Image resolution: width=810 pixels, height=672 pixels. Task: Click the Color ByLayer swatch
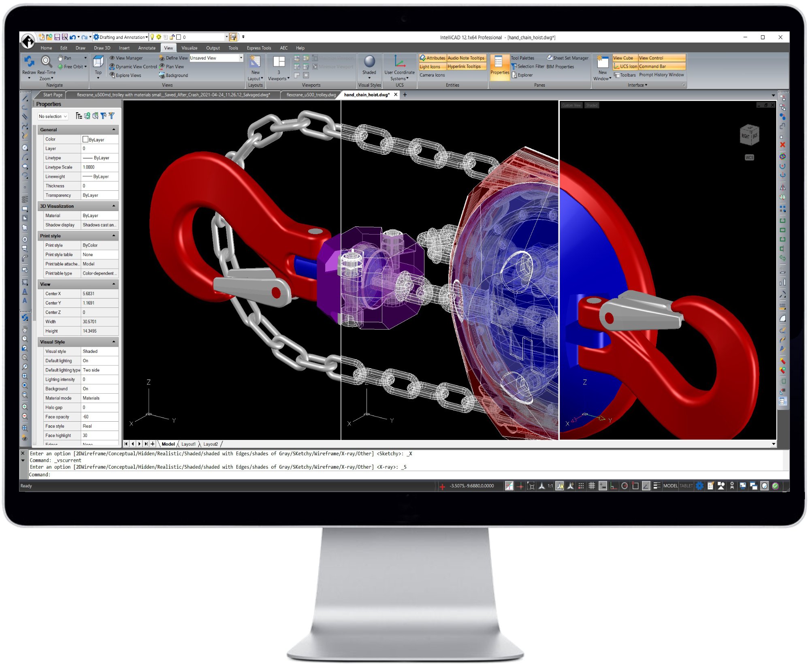tap(85, 139)
